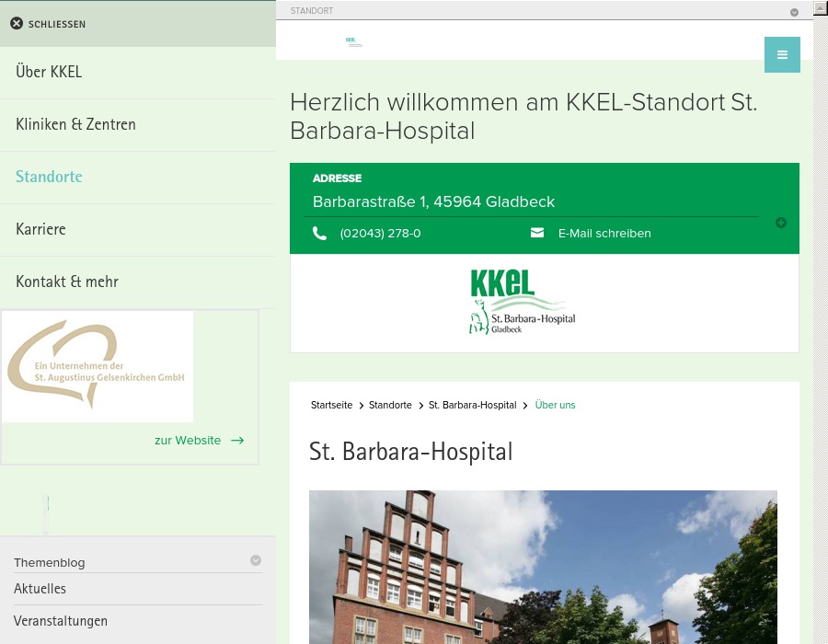Click the arrow icon next to zur Website
This screenshot has width=828, height=644.
(236, 440)
